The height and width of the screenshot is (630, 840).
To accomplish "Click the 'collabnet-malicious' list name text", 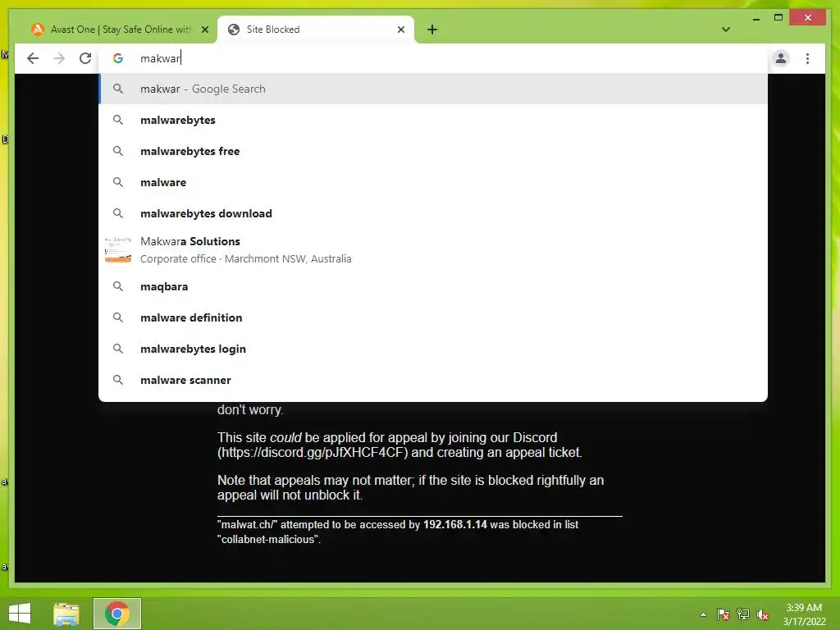I will (269, 540).
